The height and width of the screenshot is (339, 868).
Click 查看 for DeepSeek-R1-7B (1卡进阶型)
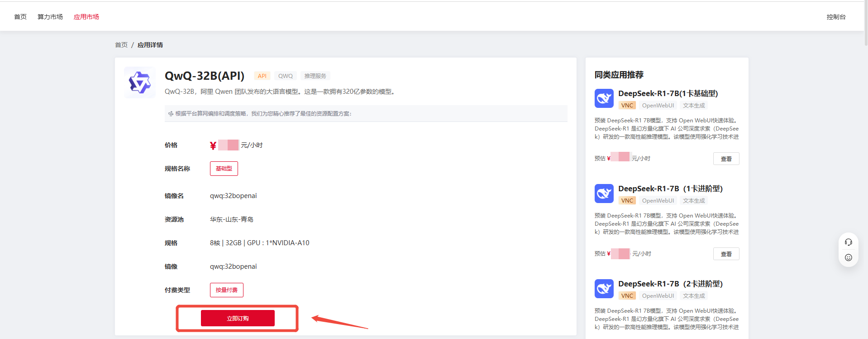(x=726, y=254)
